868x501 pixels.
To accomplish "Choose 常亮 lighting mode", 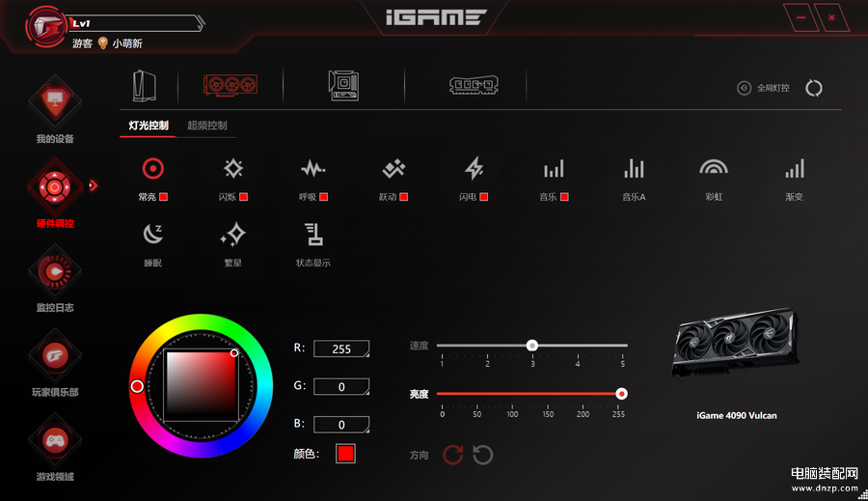I will coord(152,180).
